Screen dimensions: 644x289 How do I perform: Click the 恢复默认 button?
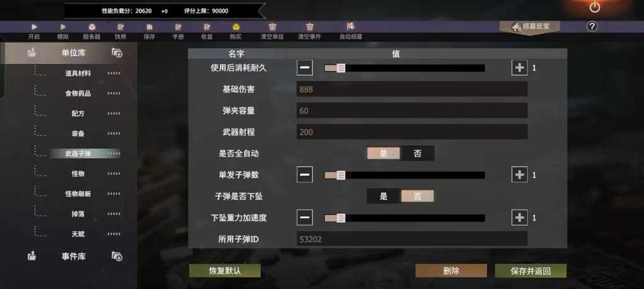(x=225, y=271)
